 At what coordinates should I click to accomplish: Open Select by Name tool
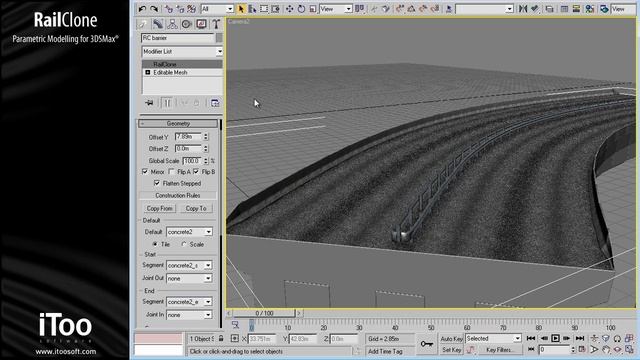[x=252, y=9]
